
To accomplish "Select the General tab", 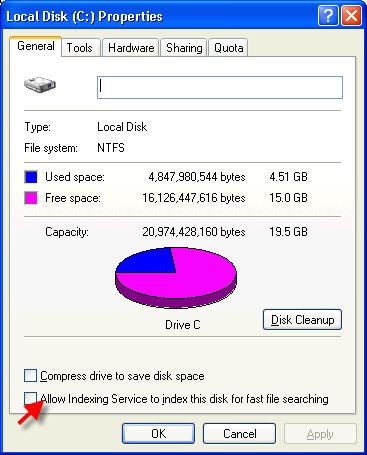I will 36,46.
